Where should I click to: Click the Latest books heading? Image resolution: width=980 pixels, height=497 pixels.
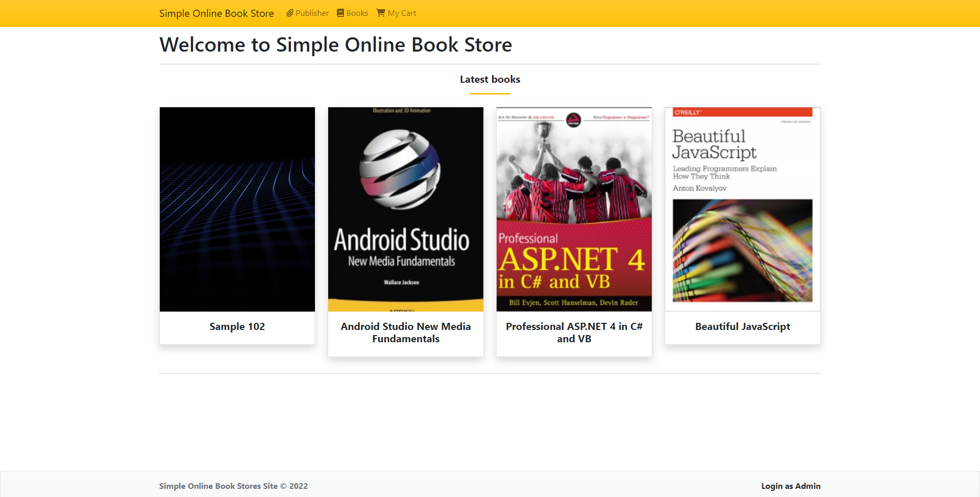pyautogui.click(x=490, y=79)
